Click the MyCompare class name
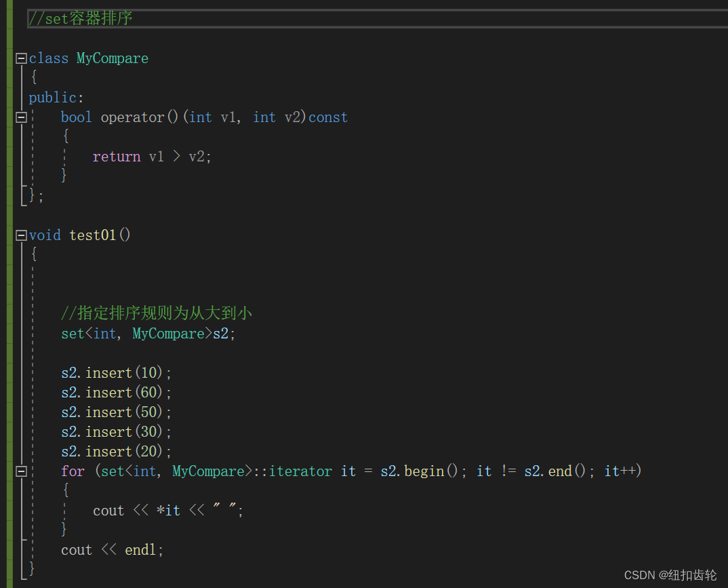 pyautogui.click(x=113, y=58)
